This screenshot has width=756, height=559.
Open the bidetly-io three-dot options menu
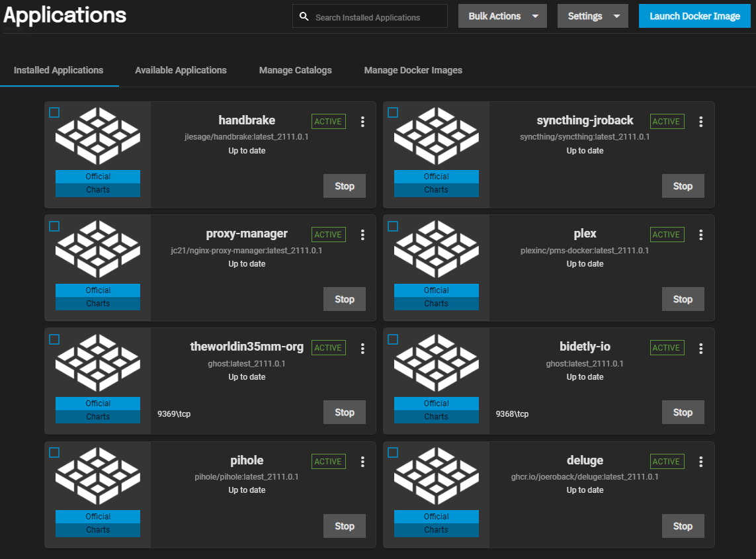click(700, 348)
